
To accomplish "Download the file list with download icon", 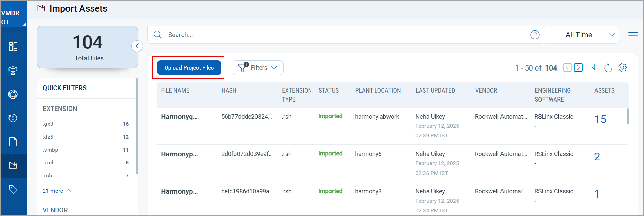I will 594,68.
